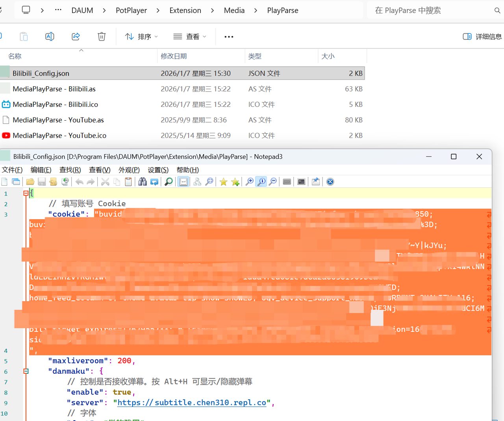Open the 查看 view dropdown in Explorer
The height and width of the screenshot is (421, 504).
190,37
